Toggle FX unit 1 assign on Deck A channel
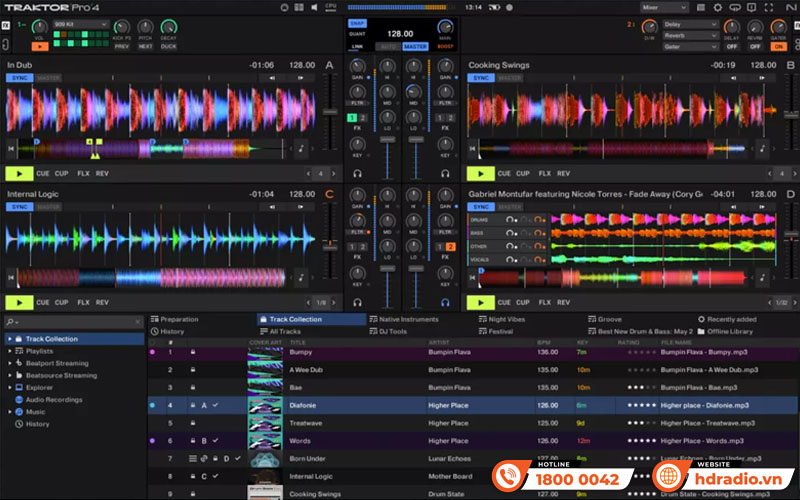 point(352,118)
